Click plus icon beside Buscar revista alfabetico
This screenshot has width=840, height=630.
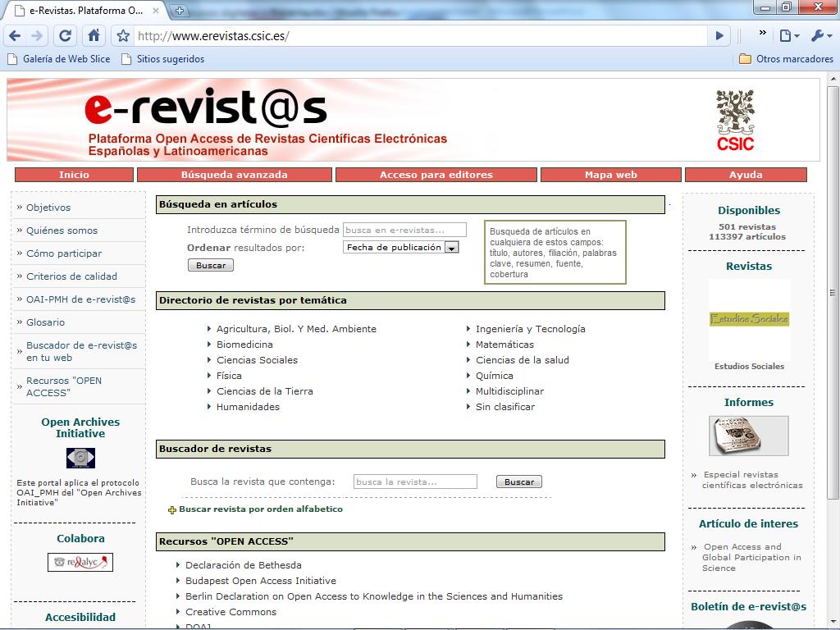point(172,510)
